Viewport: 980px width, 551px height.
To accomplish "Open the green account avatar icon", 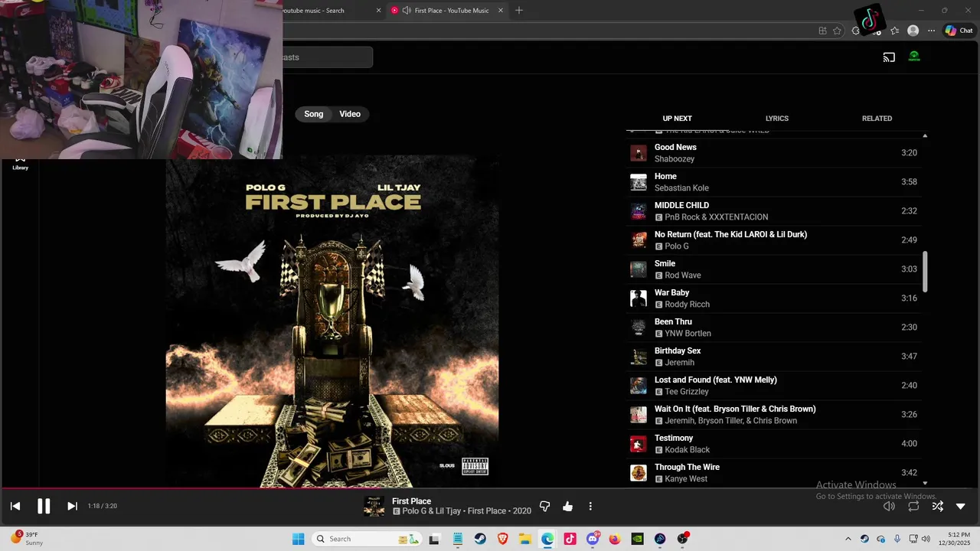I will click(914, 57).
